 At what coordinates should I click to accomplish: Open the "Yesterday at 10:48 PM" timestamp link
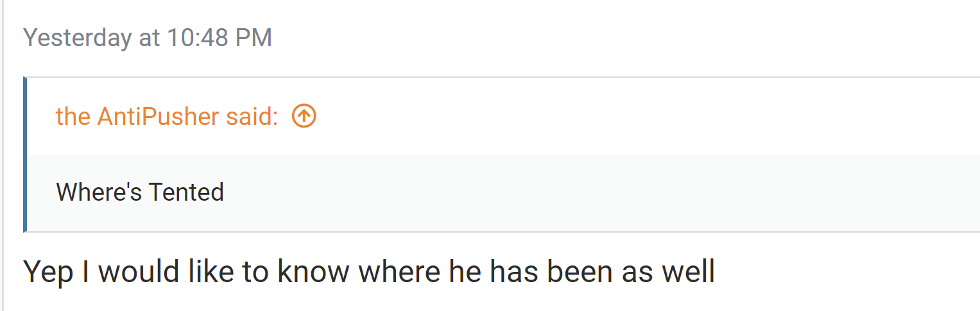(148, 38)
